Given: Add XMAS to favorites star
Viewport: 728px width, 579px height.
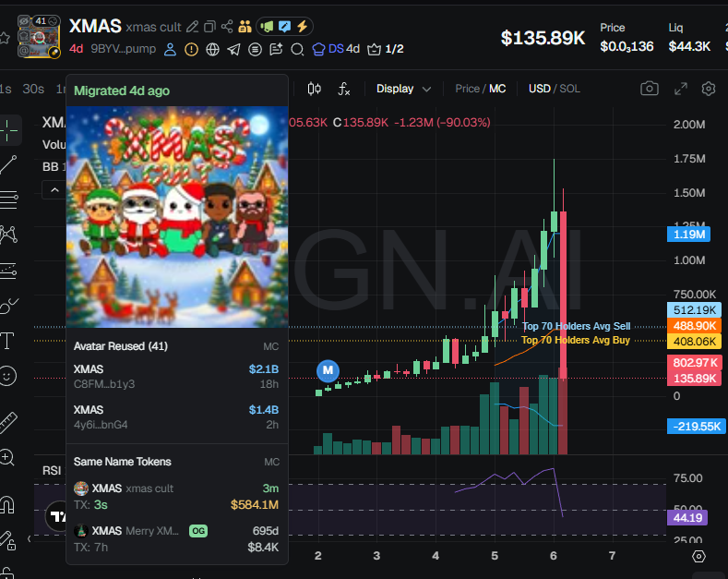Looking at the screenshot, I should [5, 38].
